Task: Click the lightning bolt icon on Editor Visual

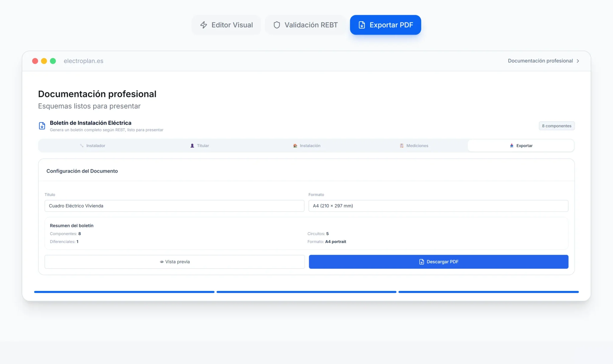Action: [x=204, y=25]
